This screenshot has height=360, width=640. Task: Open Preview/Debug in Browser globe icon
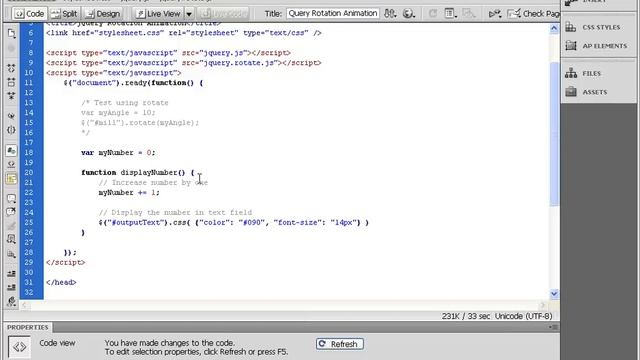click(409, 14)
